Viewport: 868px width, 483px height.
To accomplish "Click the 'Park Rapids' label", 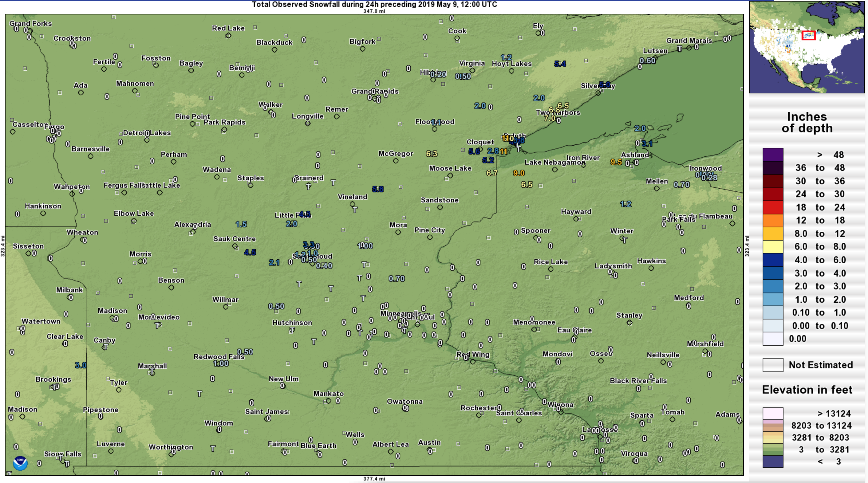I will (x=224, y=122).
